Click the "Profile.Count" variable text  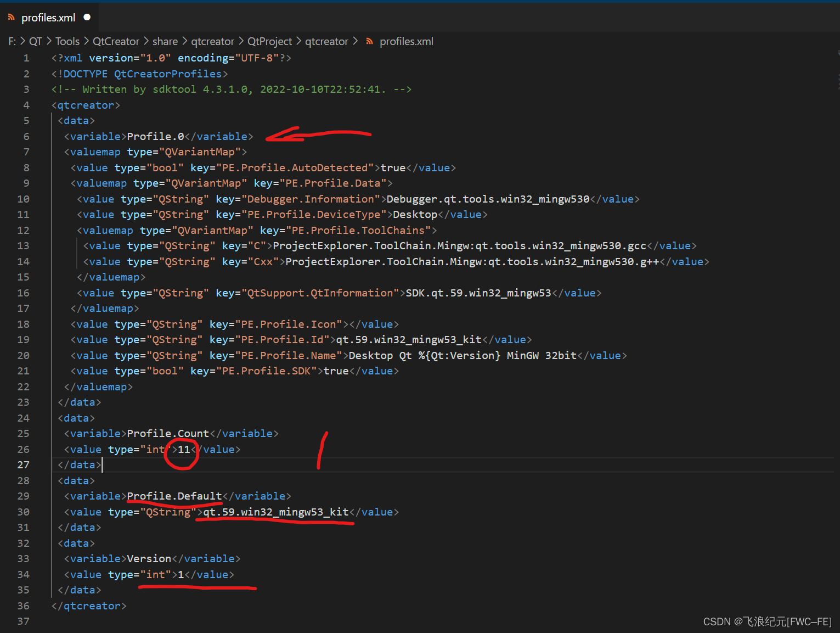[168, 434]
